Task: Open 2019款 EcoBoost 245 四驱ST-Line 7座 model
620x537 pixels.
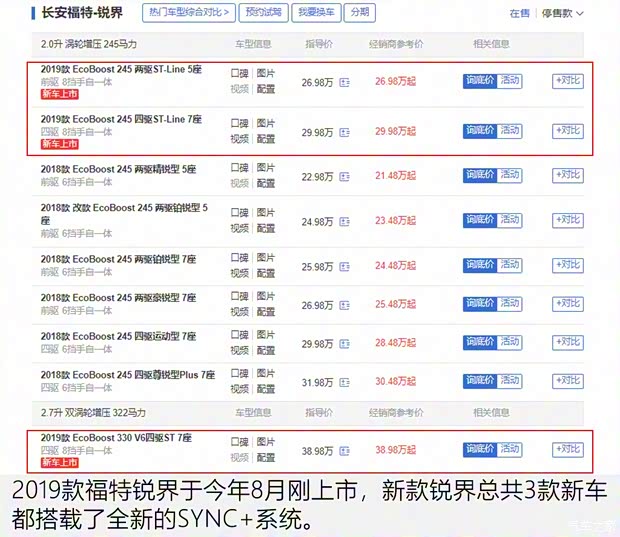Action: 121,119
